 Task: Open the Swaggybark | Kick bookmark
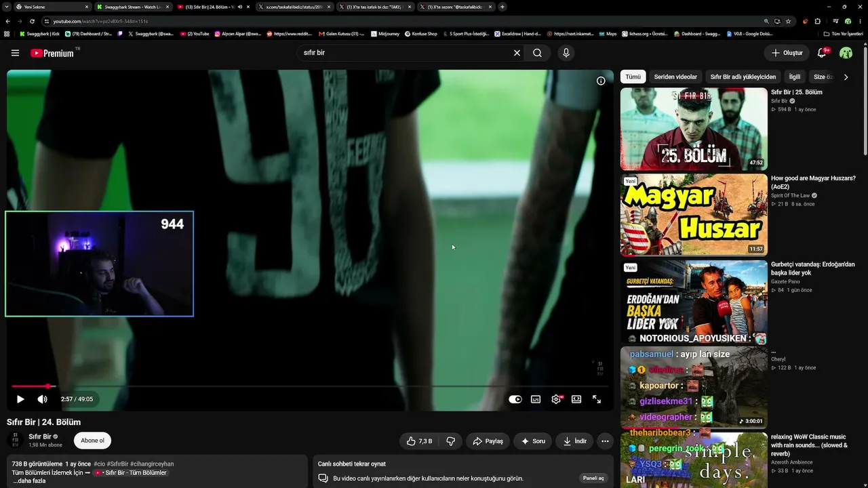click(x=39, y=33)
